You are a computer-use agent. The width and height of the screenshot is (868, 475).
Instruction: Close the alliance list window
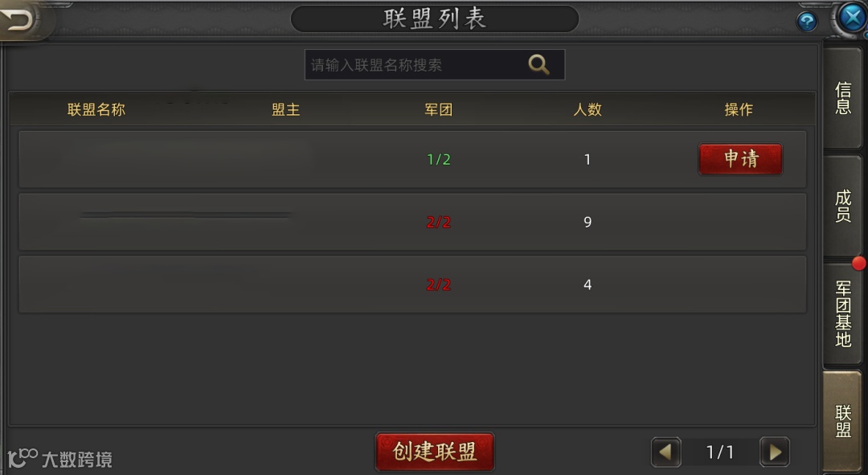coord(852,18)
